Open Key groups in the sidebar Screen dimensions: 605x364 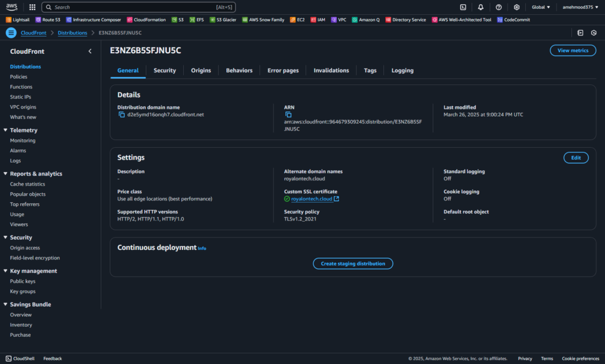[x=23, y=291]
